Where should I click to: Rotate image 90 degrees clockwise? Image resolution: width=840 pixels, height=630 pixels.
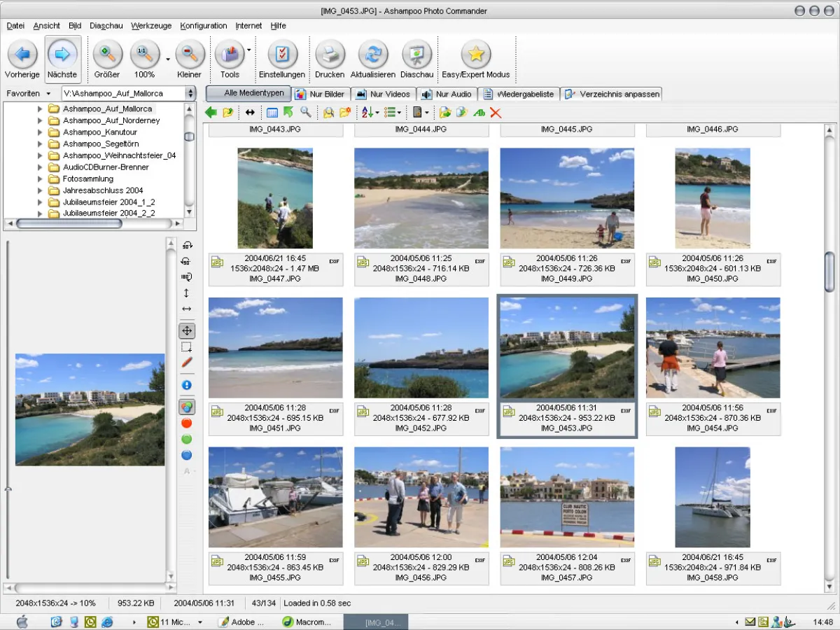tap(187, 246)
